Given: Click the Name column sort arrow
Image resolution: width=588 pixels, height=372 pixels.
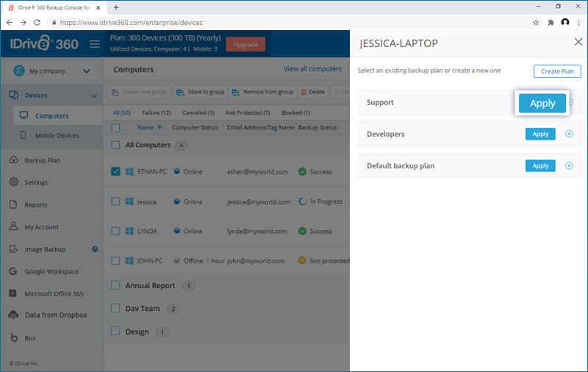Looking at the screenshot, I should pos(159,127).
